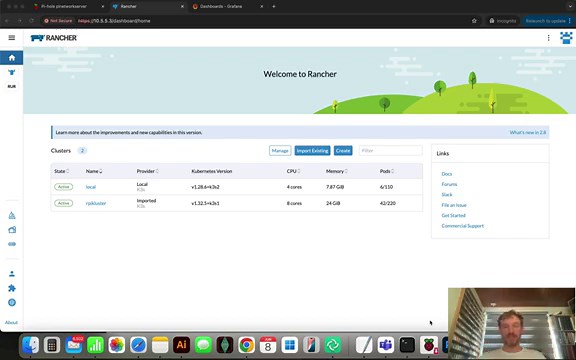Reload the page in the browser toolbar
This screenshot has height=360, width=576.
pos(31,21)
